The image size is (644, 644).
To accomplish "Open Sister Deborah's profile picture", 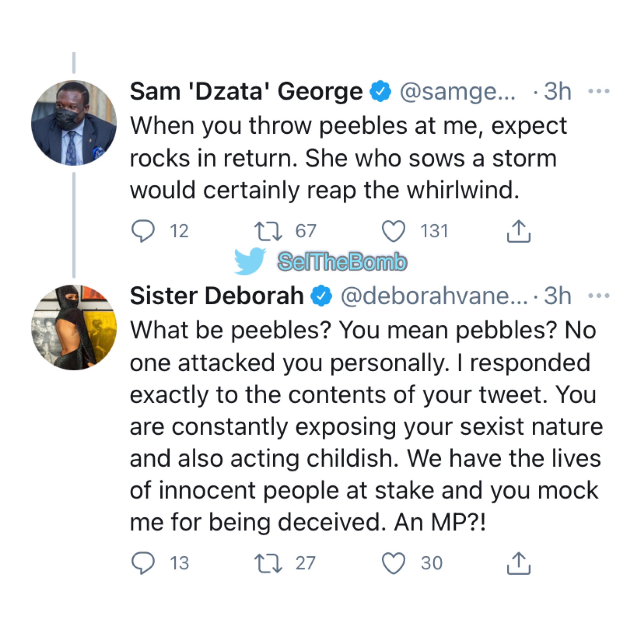I will 74,327.
